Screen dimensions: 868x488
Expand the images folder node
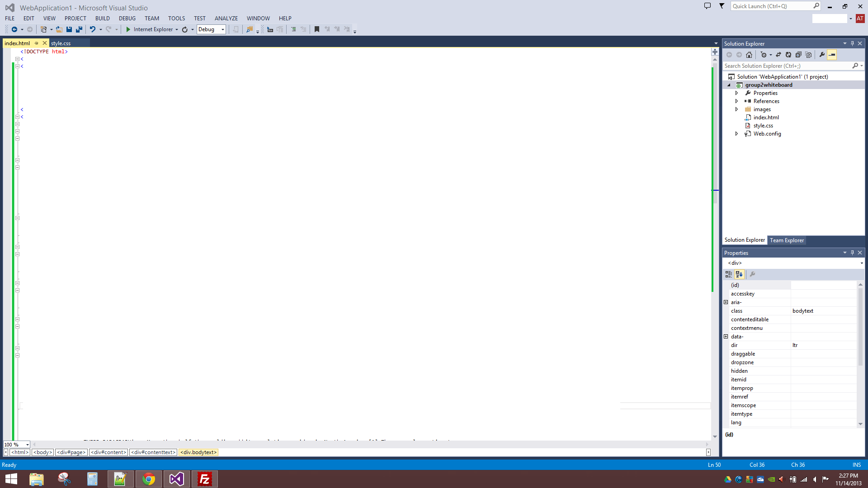point(736,109)
